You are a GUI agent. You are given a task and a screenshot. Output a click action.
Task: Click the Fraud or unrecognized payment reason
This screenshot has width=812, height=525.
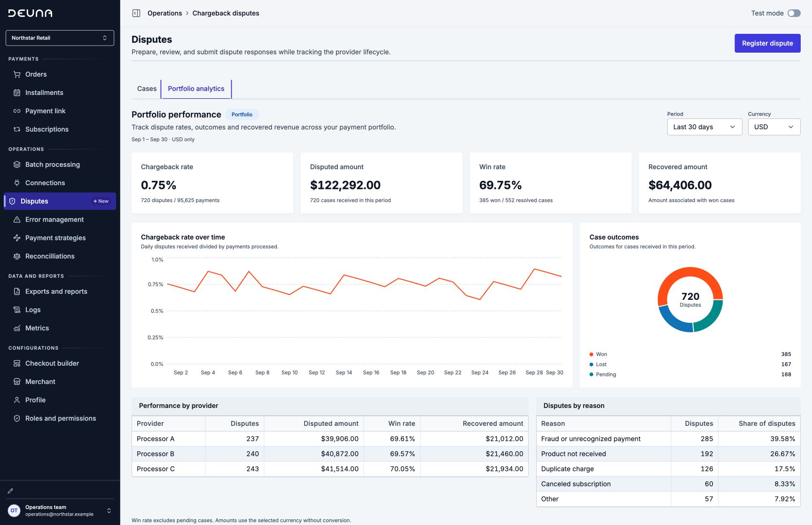pos(591,439)
